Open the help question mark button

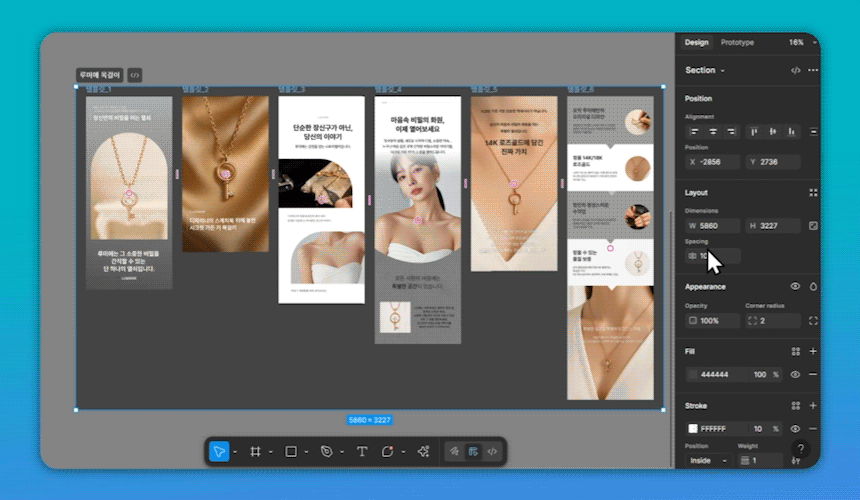pos(800,450)
